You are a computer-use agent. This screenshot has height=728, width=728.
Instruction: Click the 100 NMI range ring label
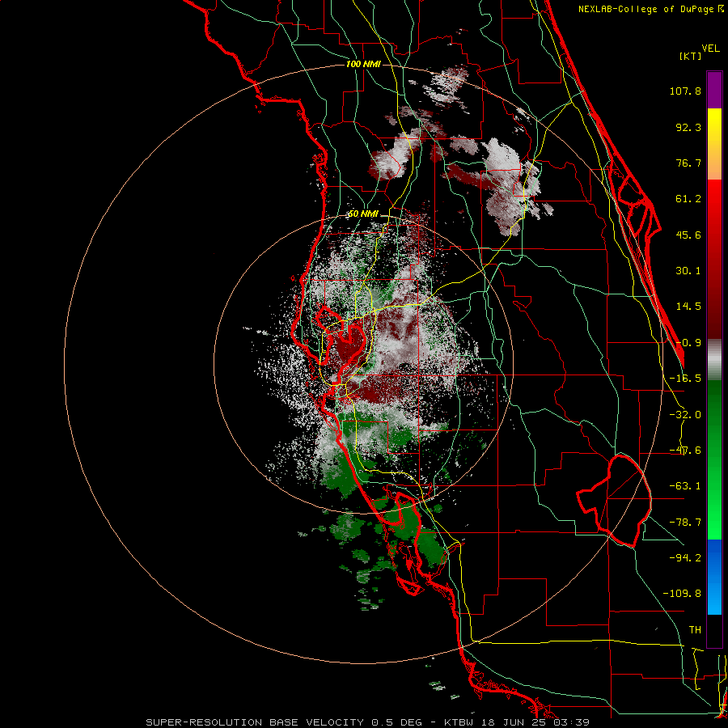click(x=363, y=64)
